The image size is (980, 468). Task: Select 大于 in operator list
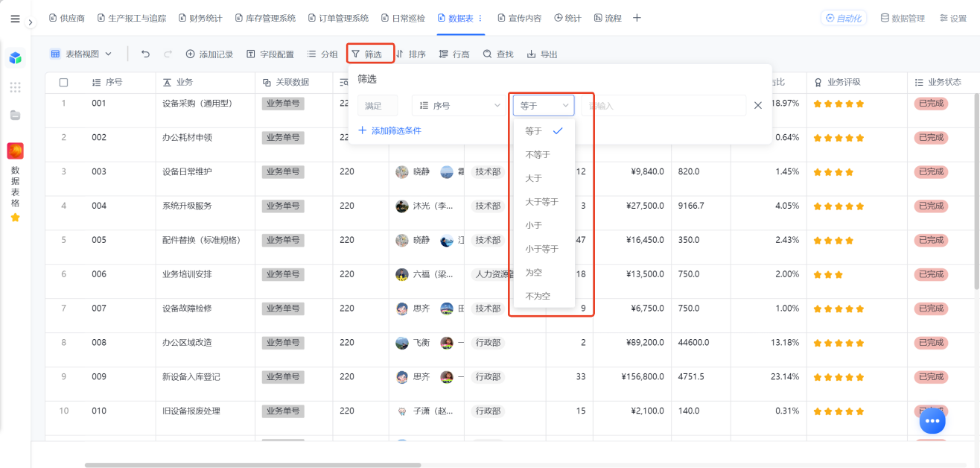pos(544,178)
